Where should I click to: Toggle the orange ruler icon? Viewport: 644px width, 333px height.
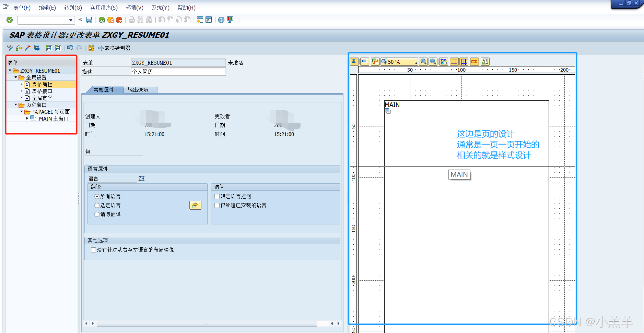point(475,62)
